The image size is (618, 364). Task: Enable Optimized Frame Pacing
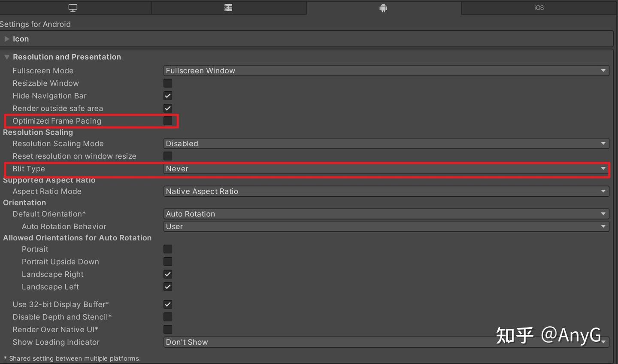[x=168, y=121]
